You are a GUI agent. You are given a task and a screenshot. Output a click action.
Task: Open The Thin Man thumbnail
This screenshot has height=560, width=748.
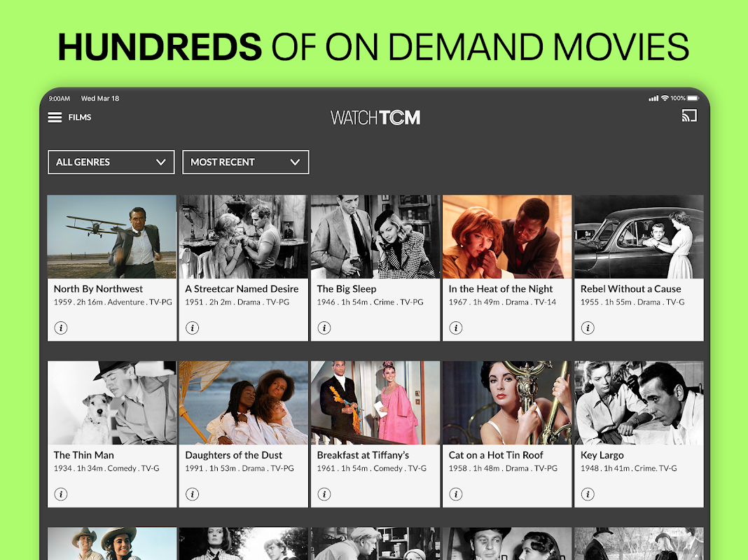pyautogui.click(x=111, y=402)
